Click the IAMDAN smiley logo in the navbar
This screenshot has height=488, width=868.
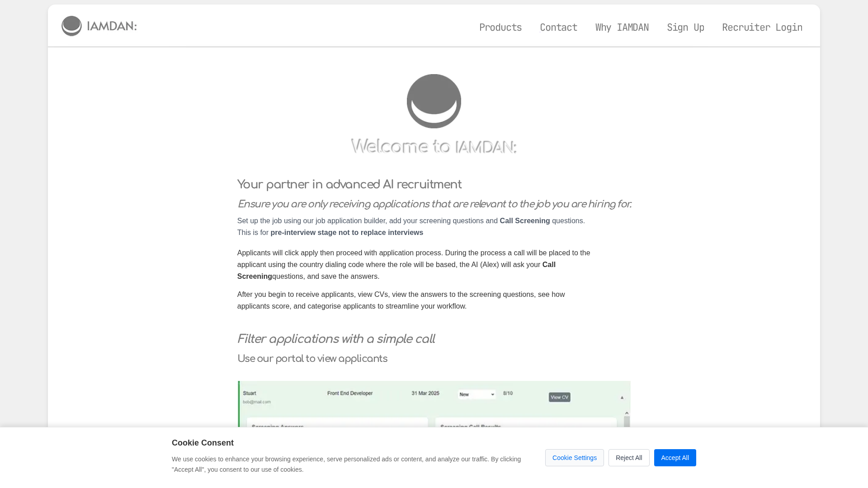[71, 26]
